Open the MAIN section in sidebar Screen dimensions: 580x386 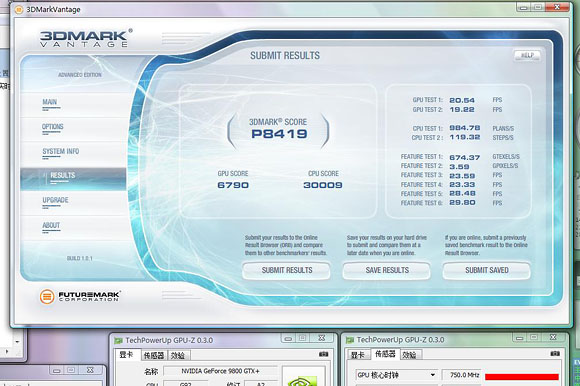pyautogui.click(x=50, y=102)
